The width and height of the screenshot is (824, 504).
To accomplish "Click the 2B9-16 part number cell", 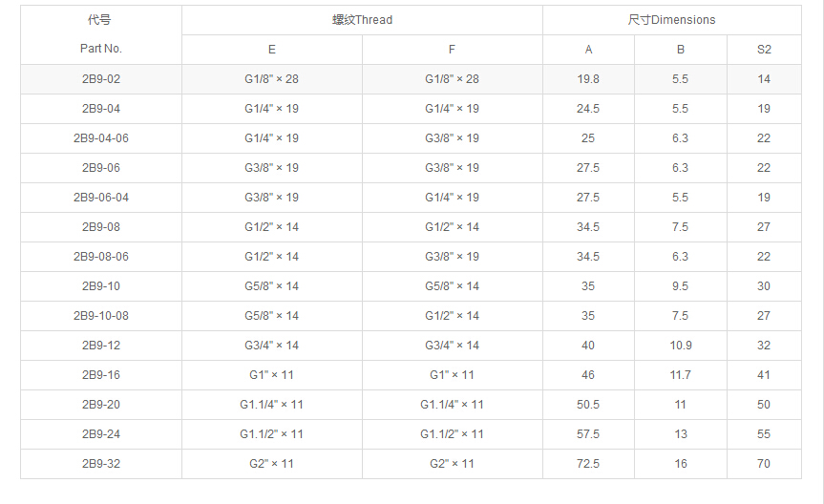I will pos(100,375).
